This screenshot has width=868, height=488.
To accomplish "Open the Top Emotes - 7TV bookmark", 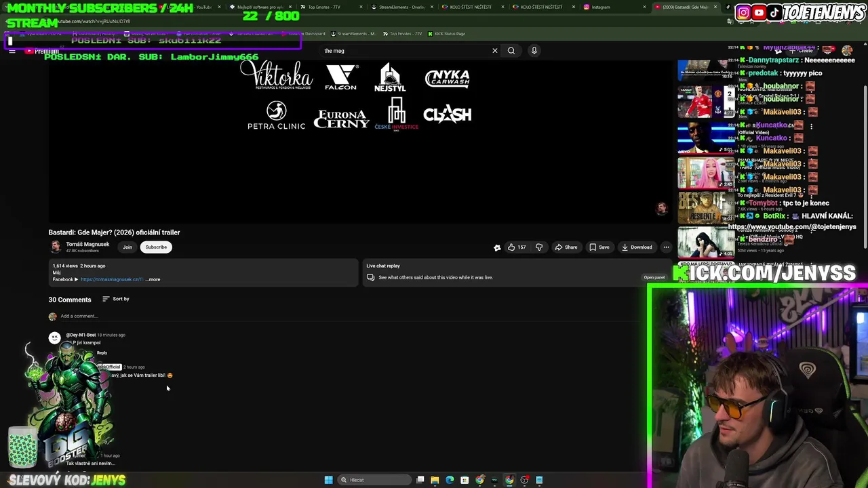I will click(x=402, y=34).
